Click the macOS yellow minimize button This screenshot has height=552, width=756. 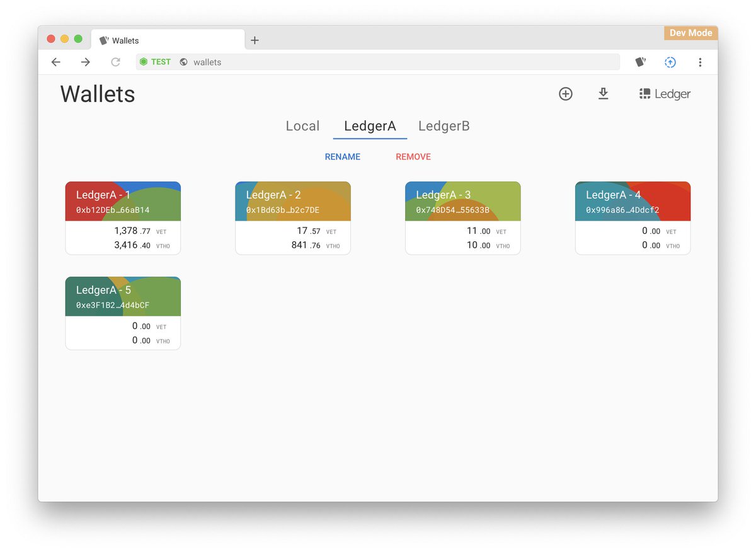click(x=64, y=39)
